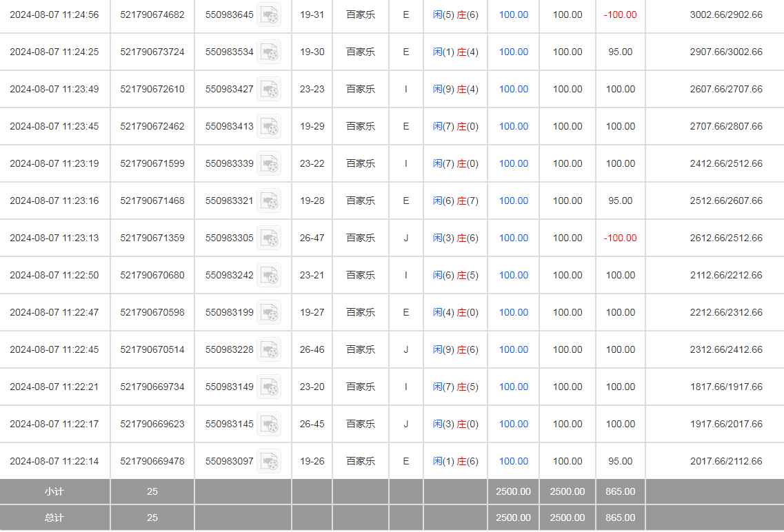Image resolution: width=784 pixels, height=532 pixels.
Task: Click result 闲(9) 庄(4) in table 23-23 row
Action: point(455,89)
